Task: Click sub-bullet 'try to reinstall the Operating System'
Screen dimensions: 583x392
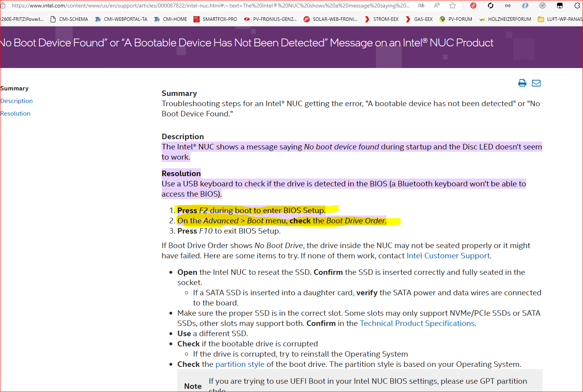Action: pos(300,354)
